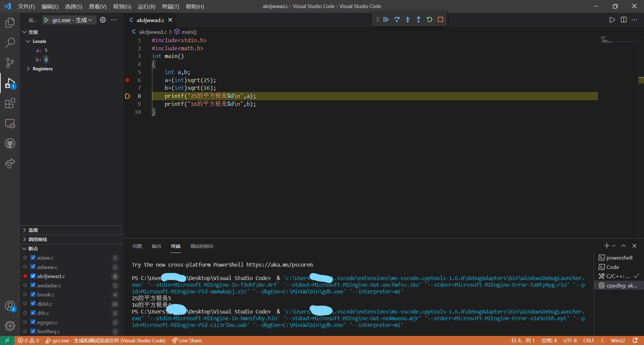Toggle fsedfwq.c breakpoint checkbox
This screenshot has height=345, width=644.
point(33,331)
